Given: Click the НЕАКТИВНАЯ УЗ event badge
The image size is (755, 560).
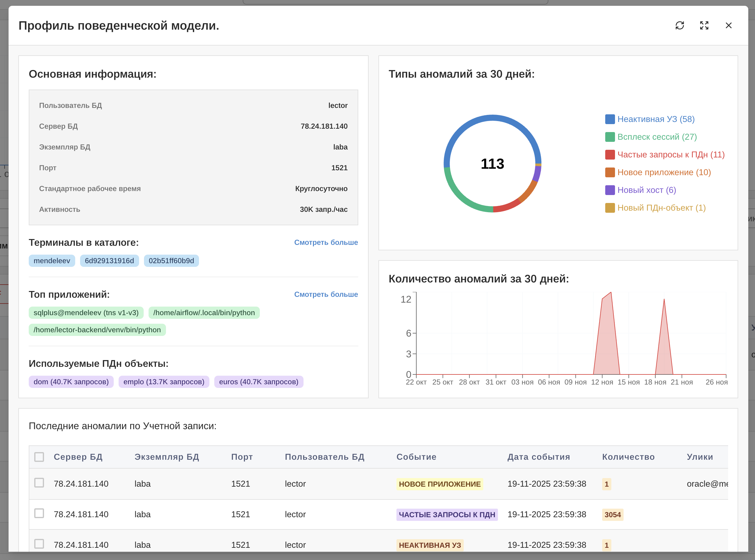Looking at the screenshot, I should 429,545.
